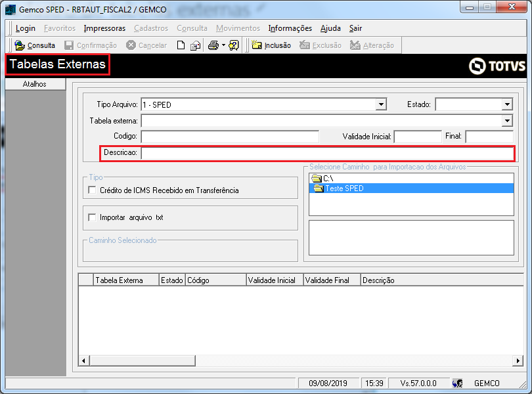
Task: Click the Consulta toolbar icon
Action: (x=20, y=45)
